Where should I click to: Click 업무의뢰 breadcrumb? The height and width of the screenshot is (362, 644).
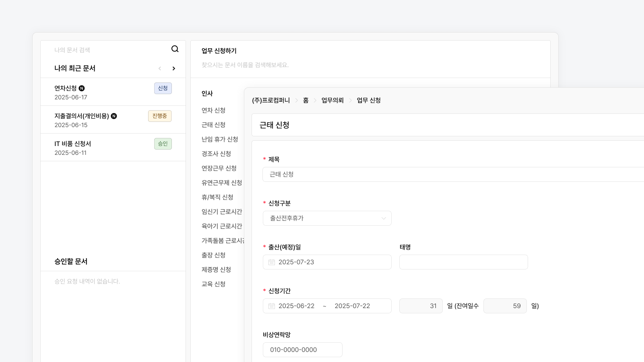332,100
